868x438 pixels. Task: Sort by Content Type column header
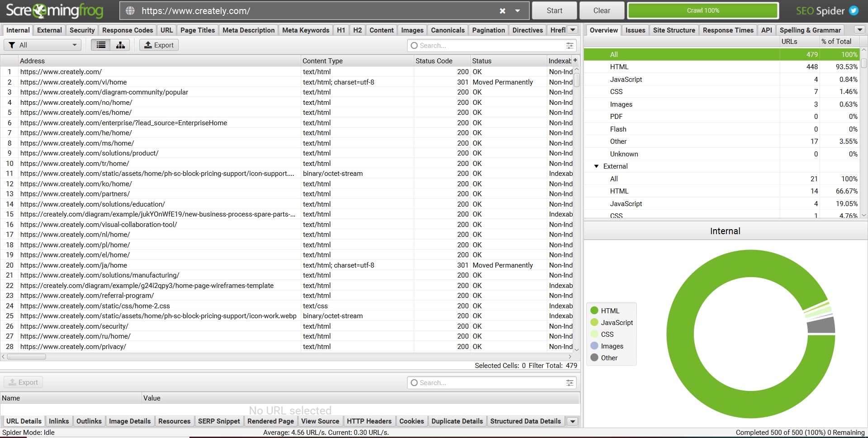(x=357, y=61)
